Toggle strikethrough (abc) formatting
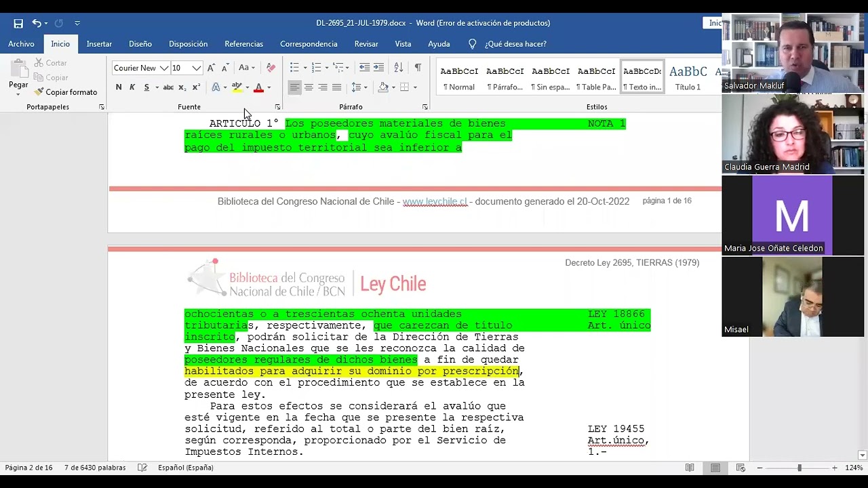This screenshot has width=868, height=488. tap(168, 87)
